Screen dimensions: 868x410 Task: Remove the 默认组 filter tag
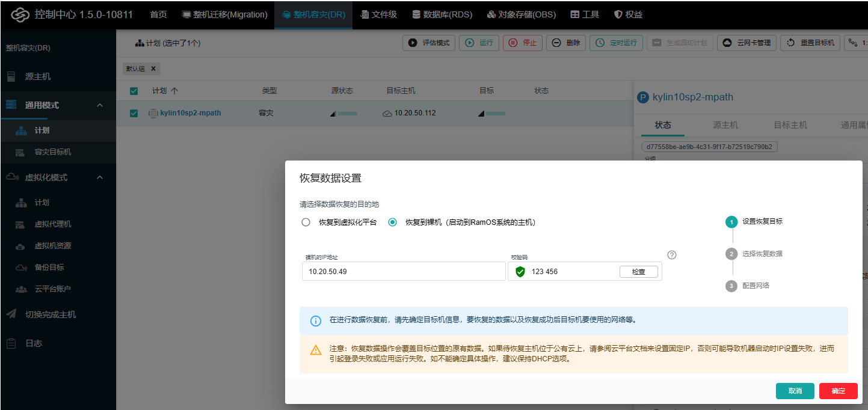coord(153,69)
